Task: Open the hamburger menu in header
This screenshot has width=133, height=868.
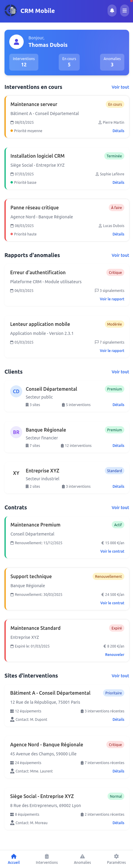Action: (x=125, y=11)
